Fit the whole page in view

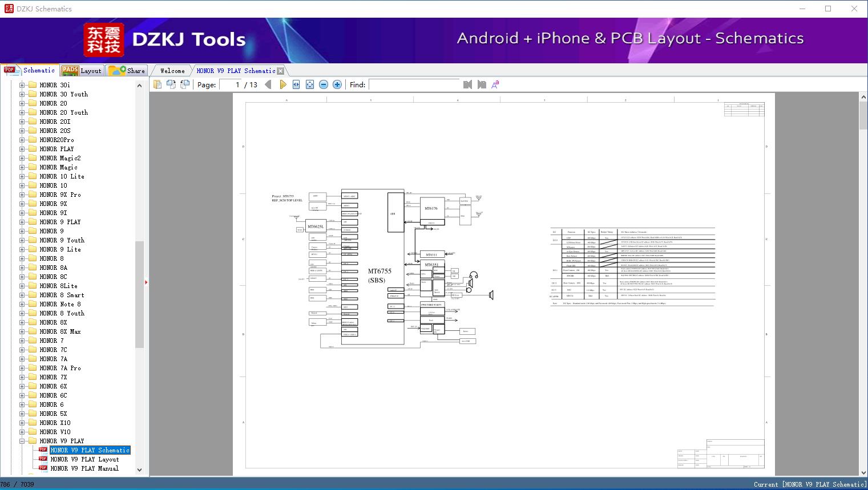tap(310, 84)
